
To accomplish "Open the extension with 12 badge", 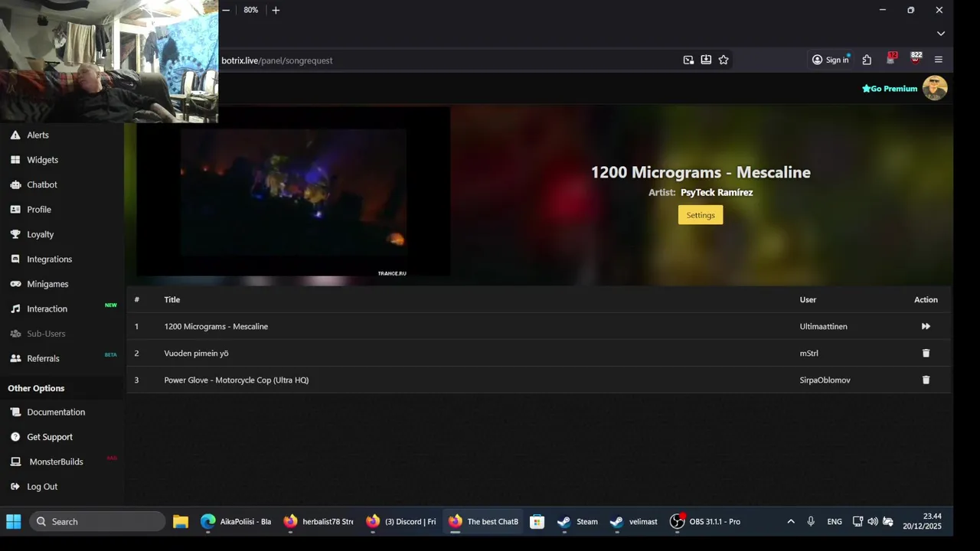I will tap(891, 59).
